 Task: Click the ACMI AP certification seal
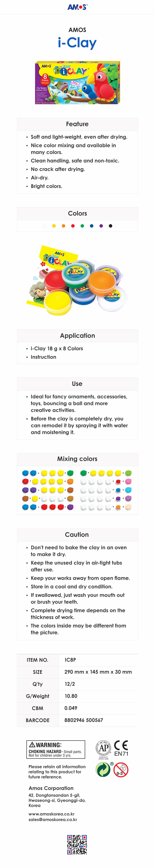click(103, 748)
